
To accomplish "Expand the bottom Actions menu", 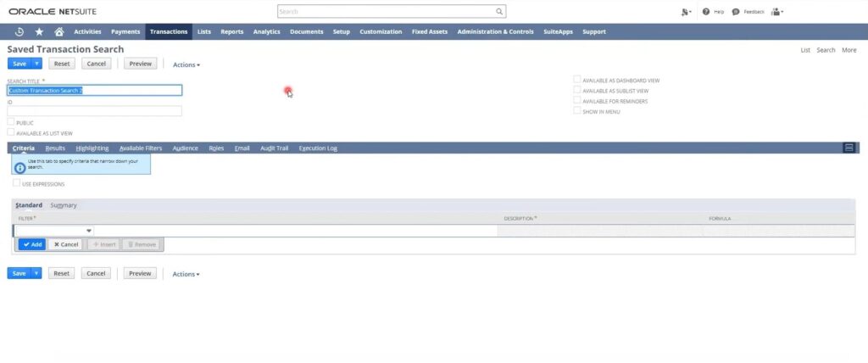I will [x=186, y=274].
